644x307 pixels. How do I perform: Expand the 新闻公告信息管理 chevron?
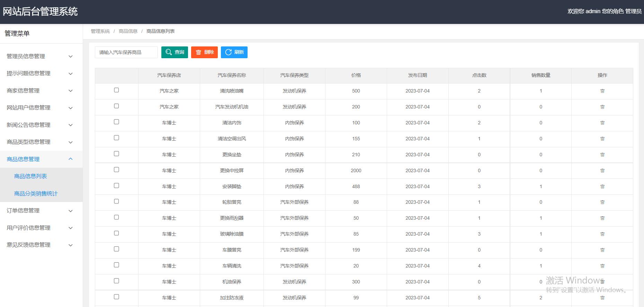[71, 125]
